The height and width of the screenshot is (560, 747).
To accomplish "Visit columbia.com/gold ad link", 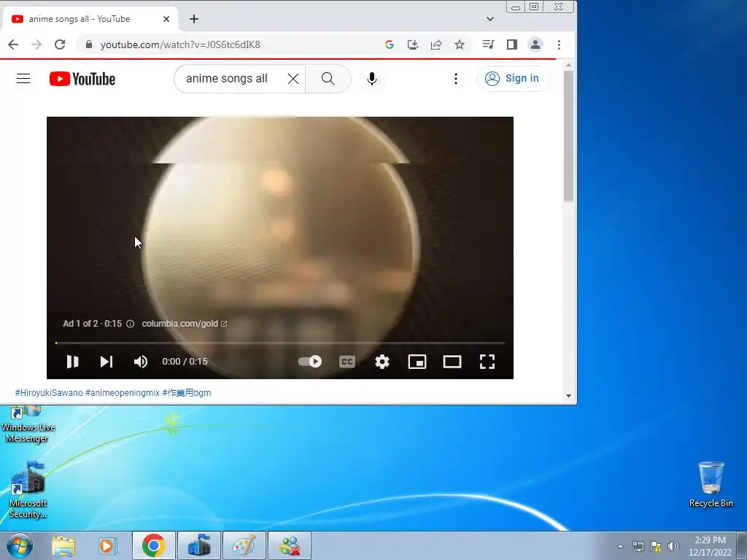I will pyautogui.click(x=185, y=324).
